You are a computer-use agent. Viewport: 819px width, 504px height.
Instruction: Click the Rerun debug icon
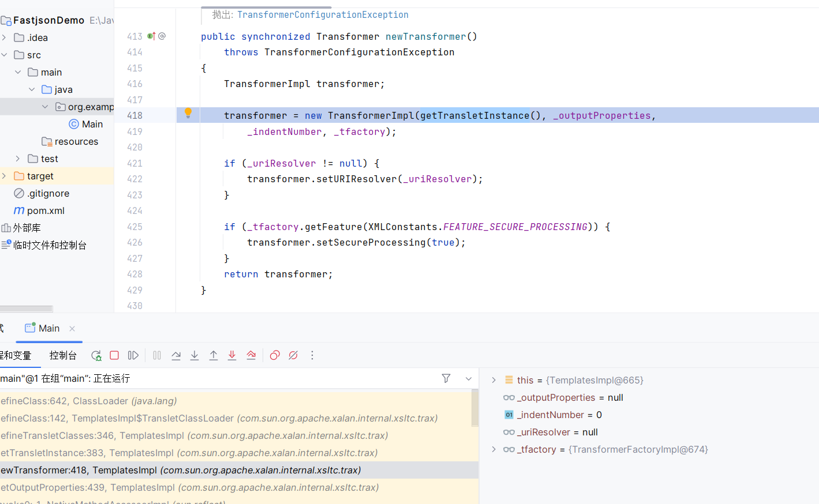(x=96, y=355)
